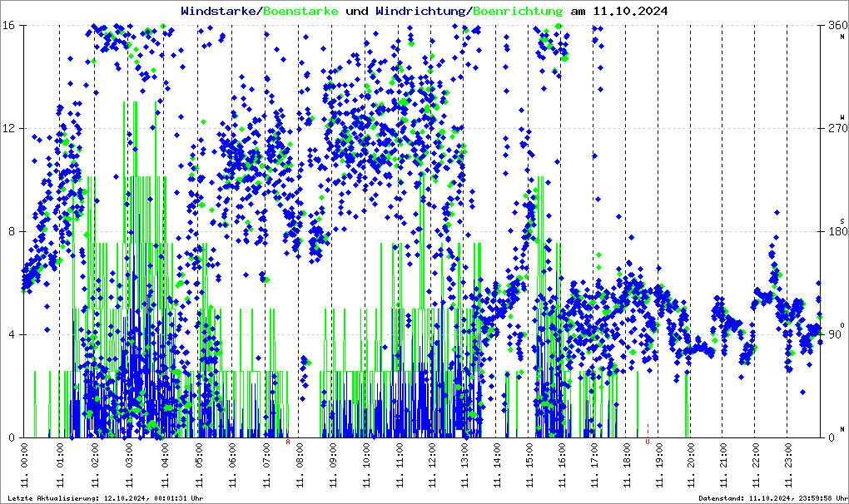Screen dimensions: 849x504
Task: Click the '11. 12:00' time label
Action: pos(431,466)
